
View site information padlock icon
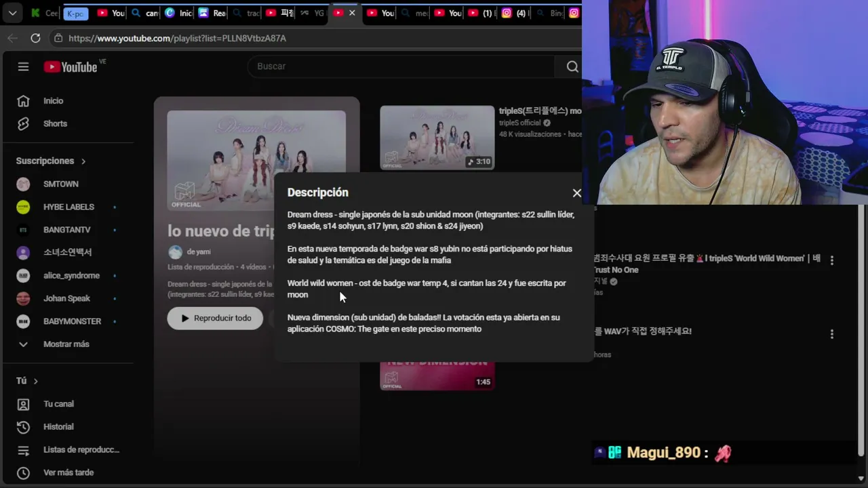[58, 39]
